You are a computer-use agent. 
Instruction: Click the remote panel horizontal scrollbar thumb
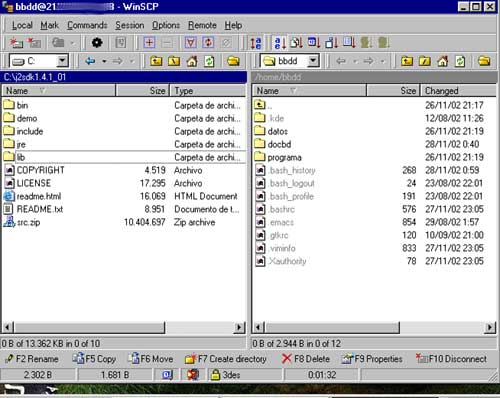pos(332,327)
